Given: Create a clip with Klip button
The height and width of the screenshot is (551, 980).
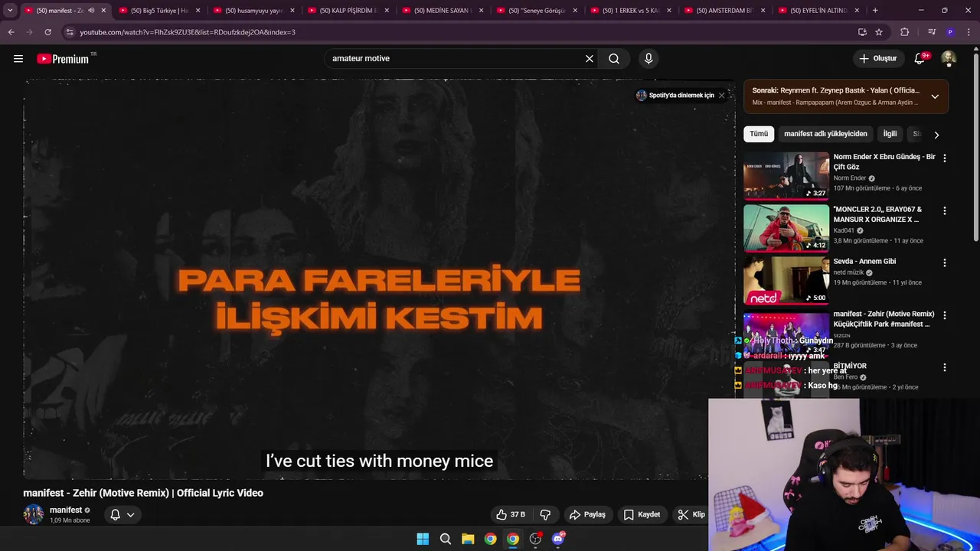Looking at the screenshot, I should 691,514.
